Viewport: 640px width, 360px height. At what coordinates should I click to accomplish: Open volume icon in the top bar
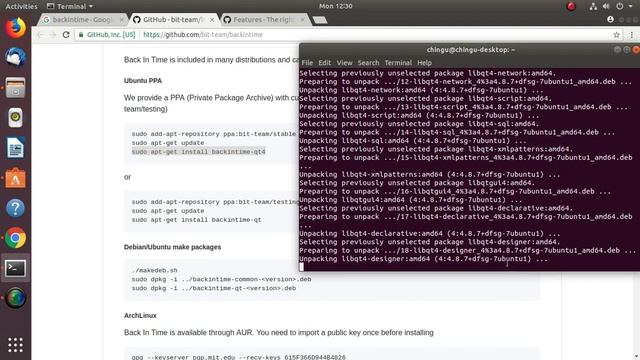click(x=606, y=6)
